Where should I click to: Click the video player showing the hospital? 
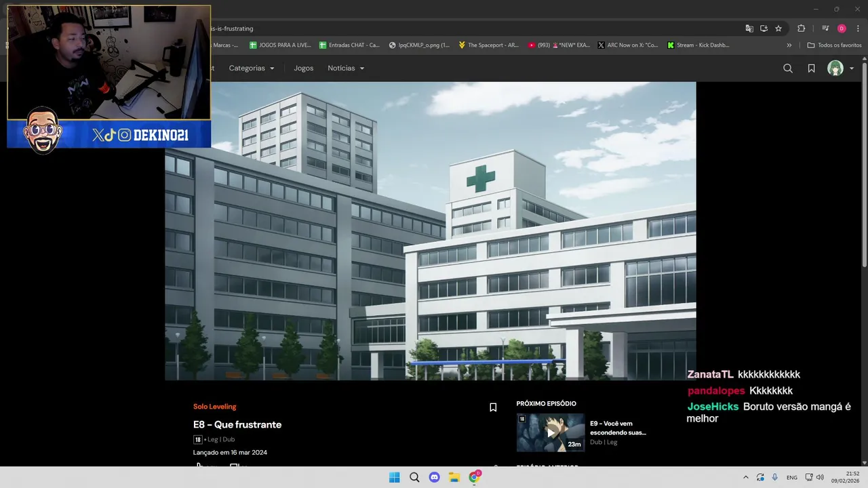click(430, 231)
